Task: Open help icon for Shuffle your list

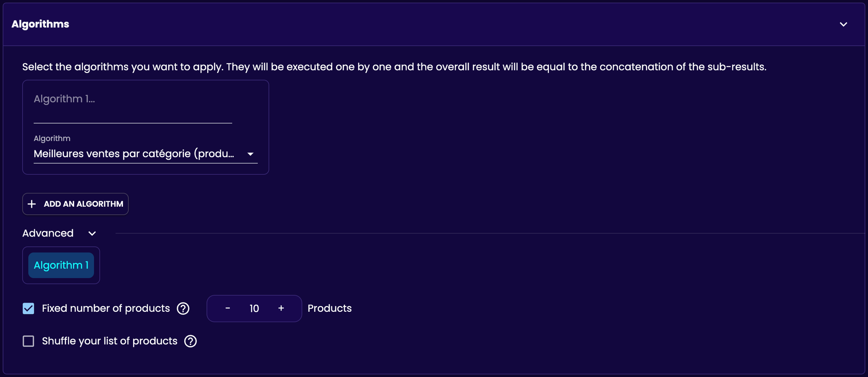Action: (191, 341)
